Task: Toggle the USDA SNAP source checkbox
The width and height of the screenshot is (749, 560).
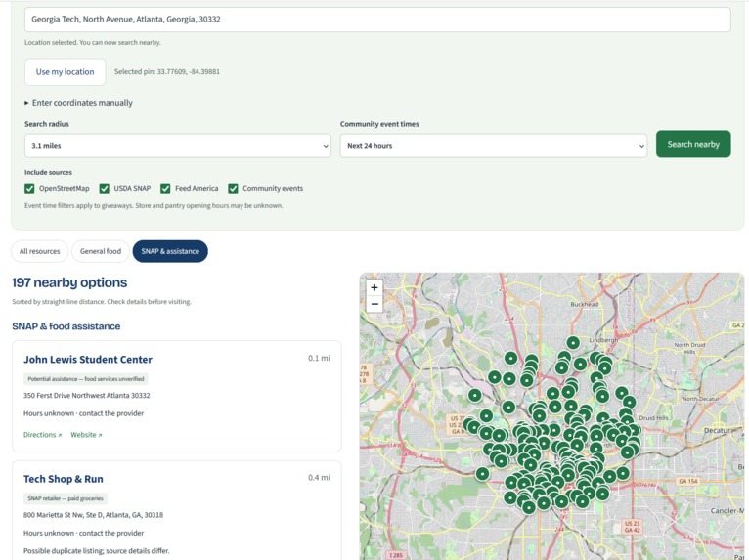Action: 104,188
